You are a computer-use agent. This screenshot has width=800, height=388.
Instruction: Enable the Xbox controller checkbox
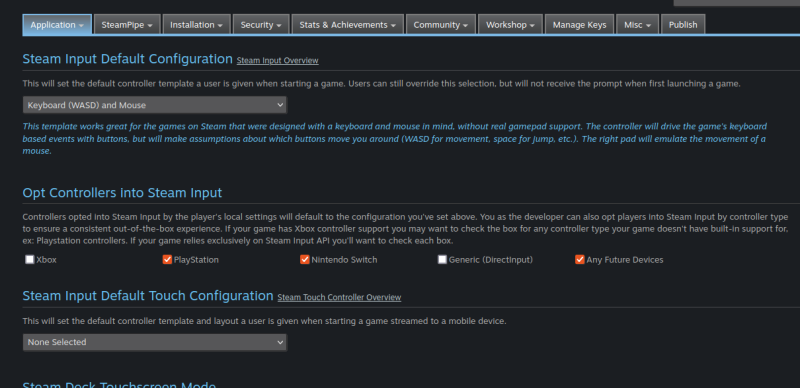click(30, 259)
